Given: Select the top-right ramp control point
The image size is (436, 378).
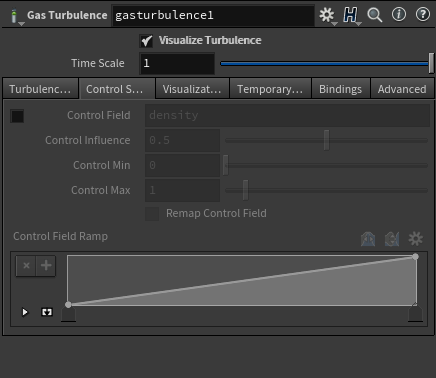Looking at the screenshot, I should click(x=415, y=256).
